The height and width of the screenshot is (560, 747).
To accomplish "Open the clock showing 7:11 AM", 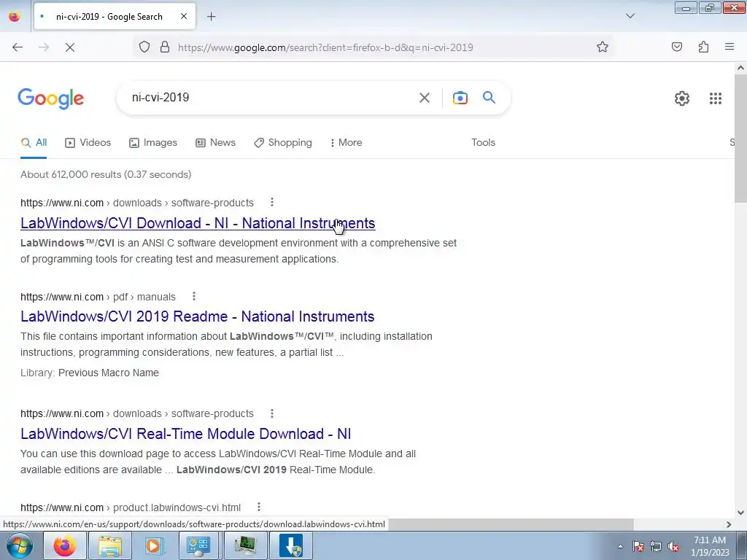I will pyautogui.click(x=710, y=546).
